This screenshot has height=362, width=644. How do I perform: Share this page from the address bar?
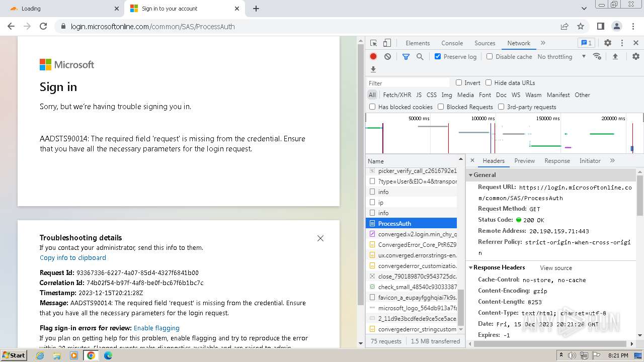point(565,27)
